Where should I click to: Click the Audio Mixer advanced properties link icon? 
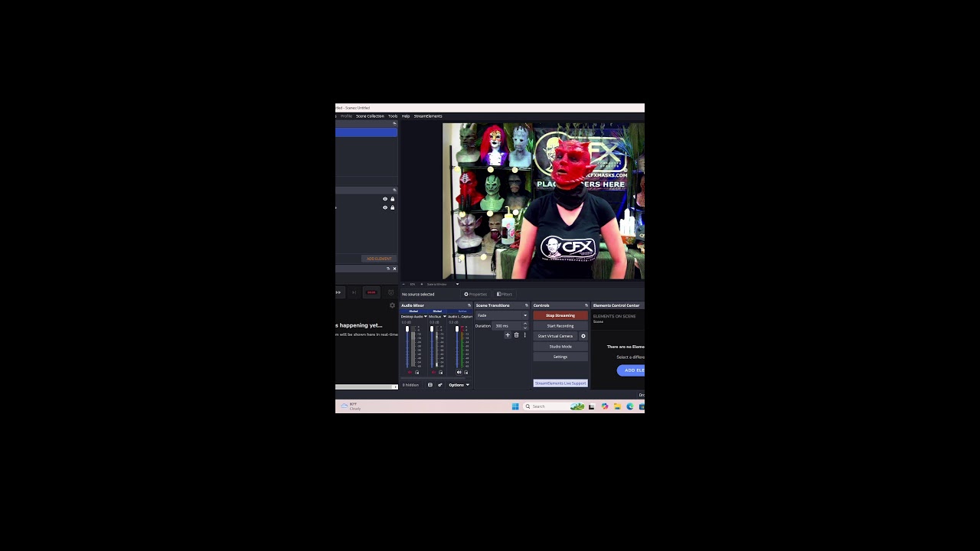[x=439, y=385]
